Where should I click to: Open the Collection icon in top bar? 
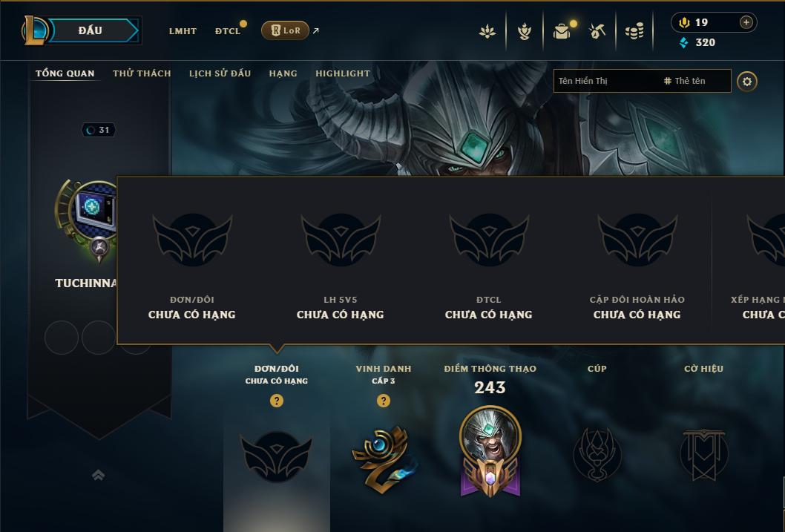[x=487, y=32]
